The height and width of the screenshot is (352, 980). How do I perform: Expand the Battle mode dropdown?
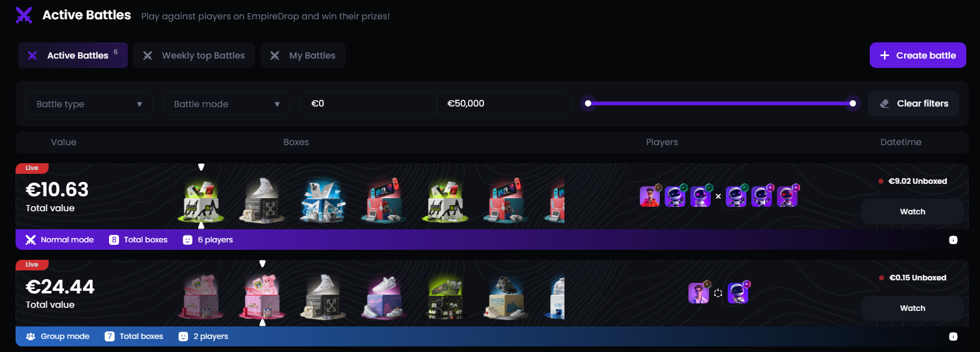coord(227,104)
